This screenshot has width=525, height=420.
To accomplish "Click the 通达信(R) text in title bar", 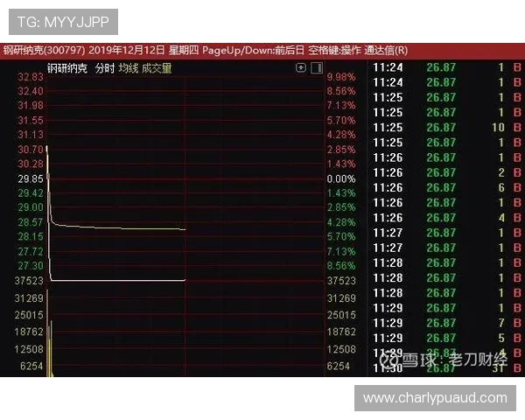I will (386, 50).
